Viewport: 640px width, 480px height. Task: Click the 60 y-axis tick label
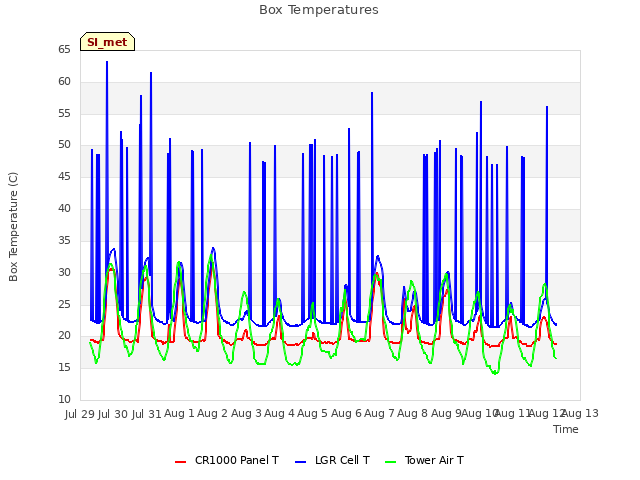[64, 81]
